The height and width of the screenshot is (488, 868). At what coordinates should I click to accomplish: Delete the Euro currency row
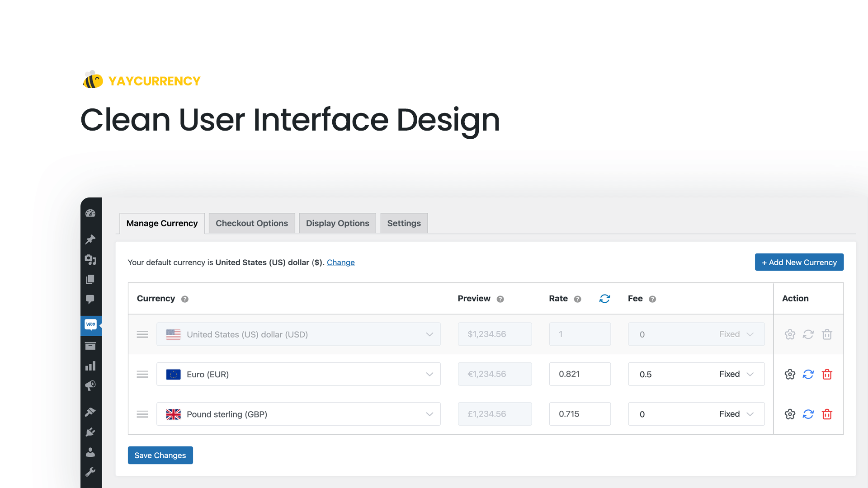(x=827, y=374)
